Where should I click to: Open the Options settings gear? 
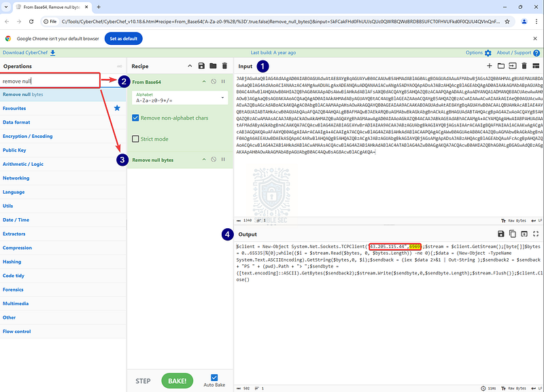pyautogui.click(x=479, y=53)
